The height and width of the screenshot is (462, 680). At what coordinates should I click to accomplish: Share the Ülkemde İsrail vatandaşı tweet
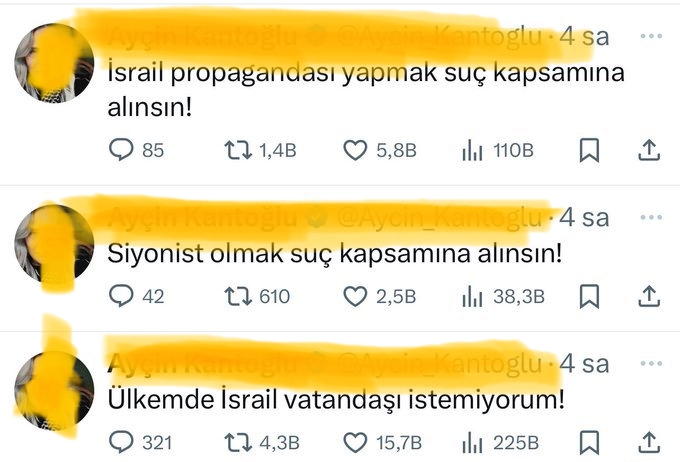point(649,442)
